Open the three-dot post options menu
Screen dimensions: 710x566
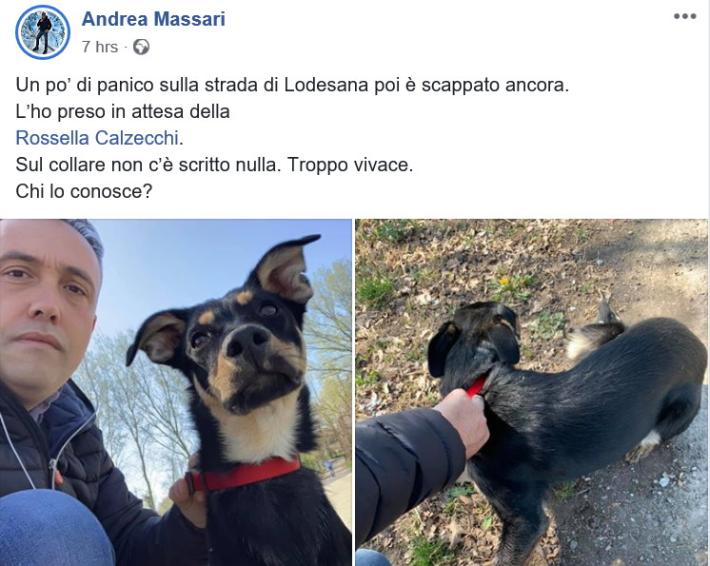pos(685,17)
